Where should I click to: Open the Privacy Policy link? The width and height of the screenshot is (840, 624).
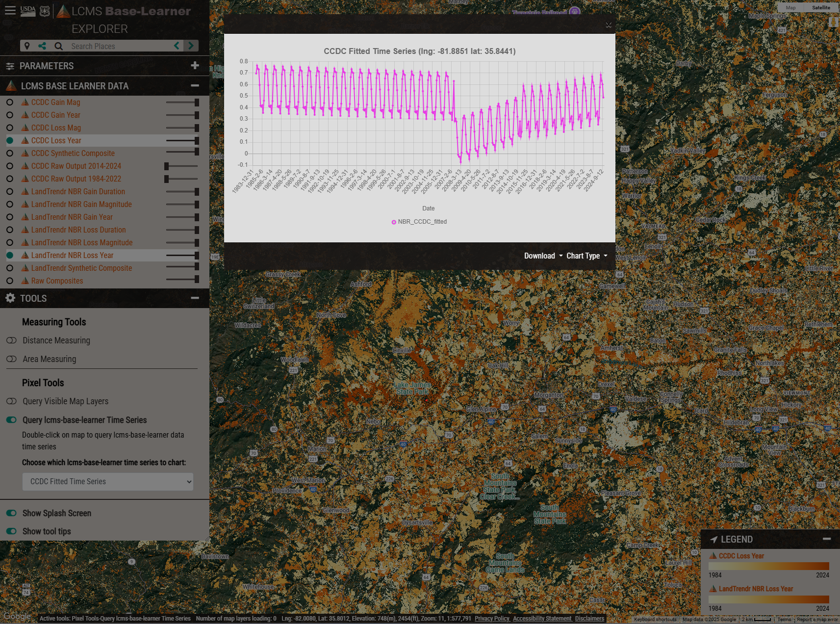tap(492, 619)
